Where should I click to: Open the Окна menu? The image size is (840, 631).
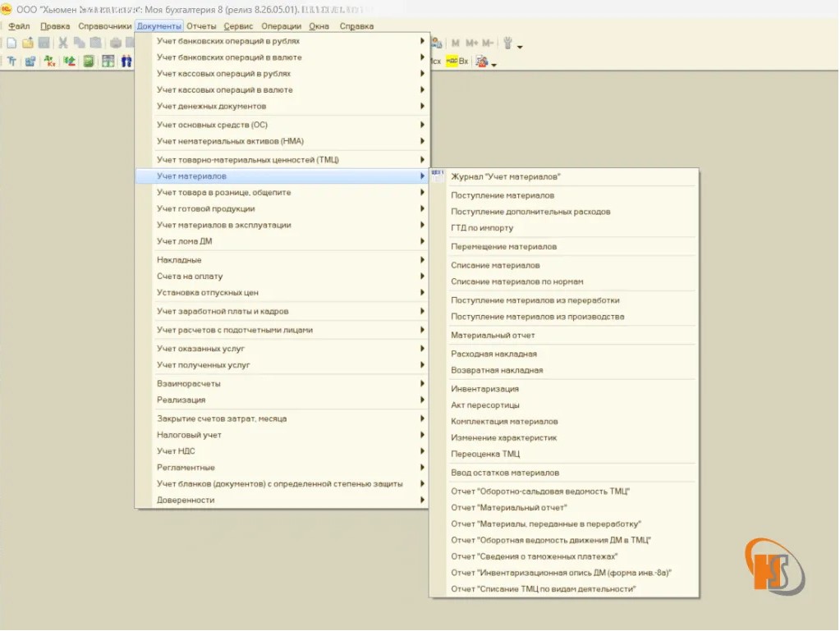coord(319,25)
